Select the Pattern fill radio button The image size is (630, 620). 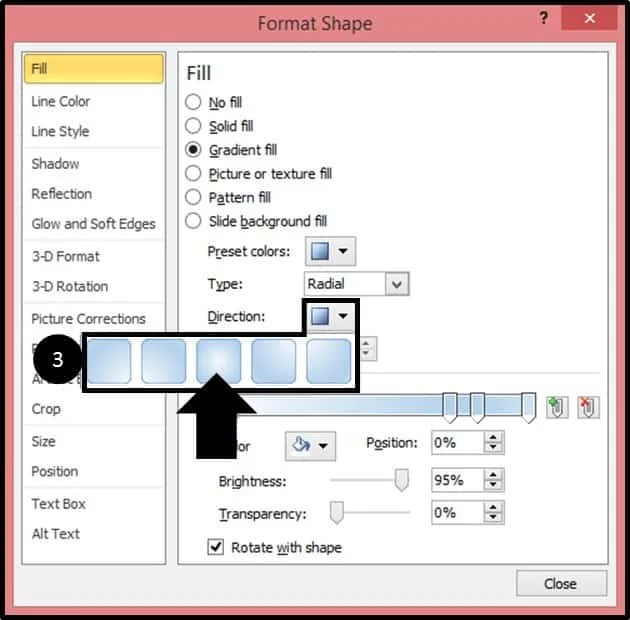coord(193,197)
